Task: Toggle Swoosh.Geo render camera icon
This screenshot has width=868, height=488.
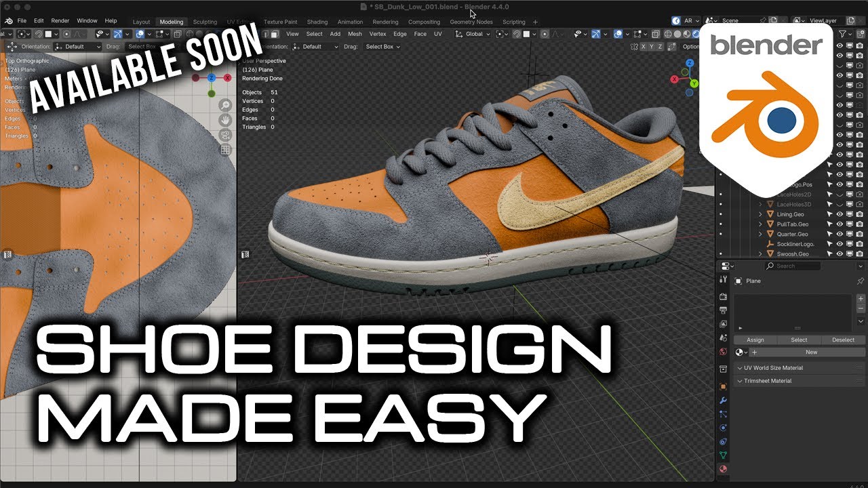Action: coord(860,253)
